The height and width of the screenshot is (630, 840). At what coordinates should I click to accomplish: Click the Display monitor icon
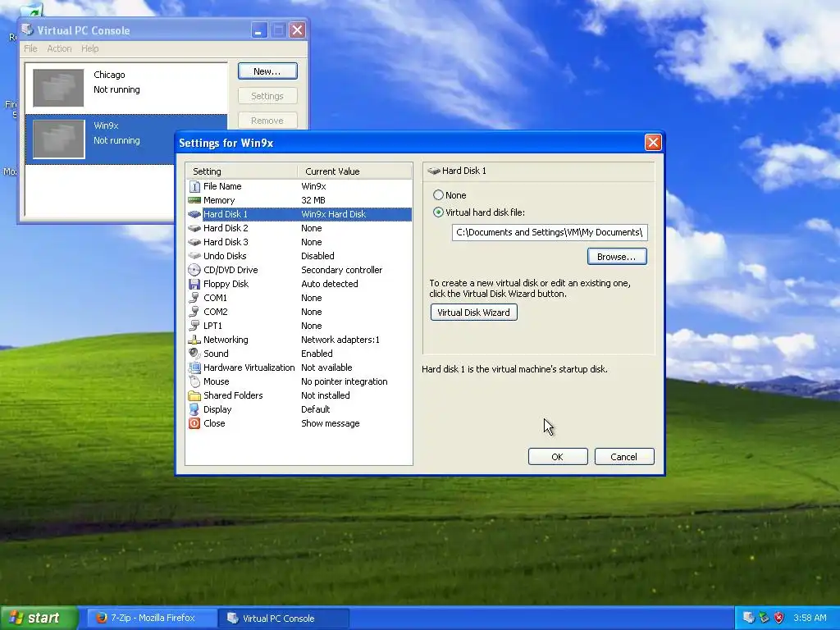coord(194,409)
